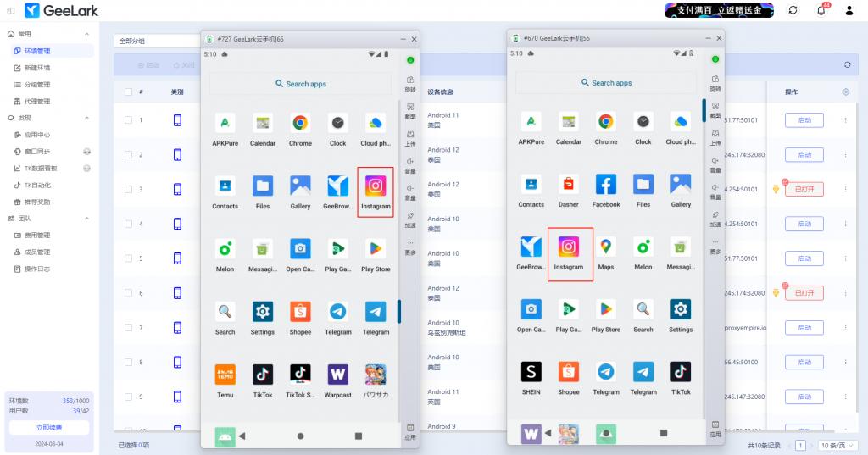Click 启动 button for row 1
The image size is (868, 455).
[x=804, y=120]
